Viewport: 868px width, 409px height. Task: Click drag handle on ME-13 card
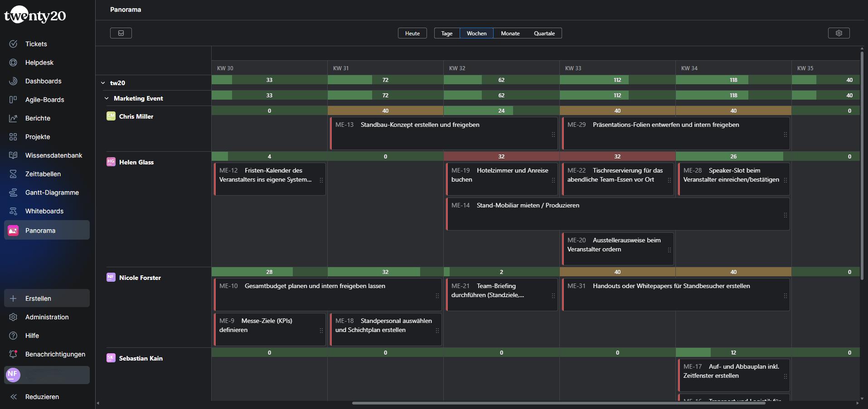coord(553,135)
